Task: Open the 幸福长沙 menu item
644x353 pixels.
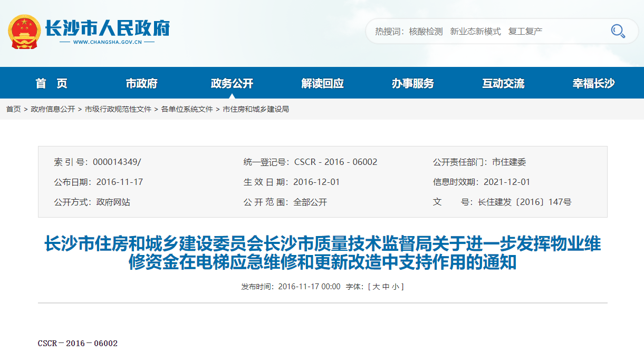Action: coord(593,83)
